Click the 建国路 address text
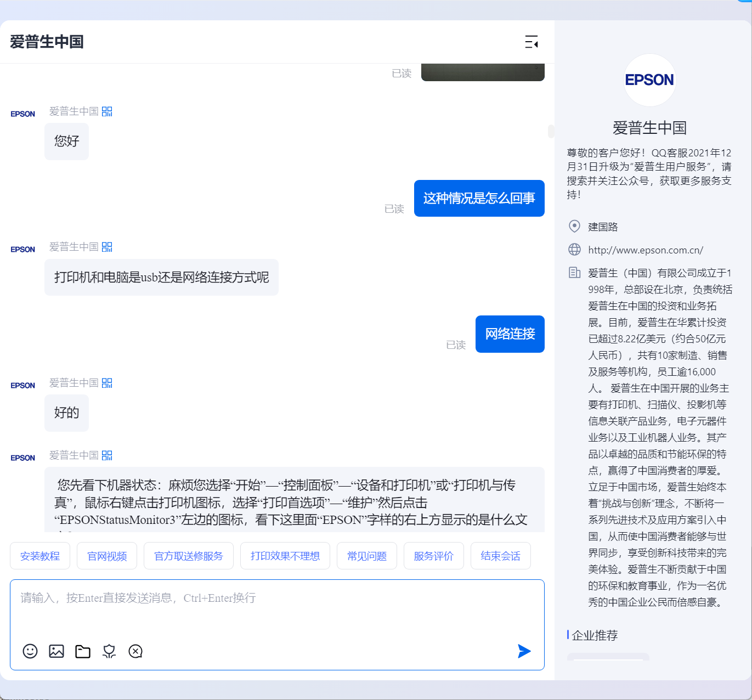Image resolution: width=752 pixels, height=700 pixels. [x=603, y=227]
